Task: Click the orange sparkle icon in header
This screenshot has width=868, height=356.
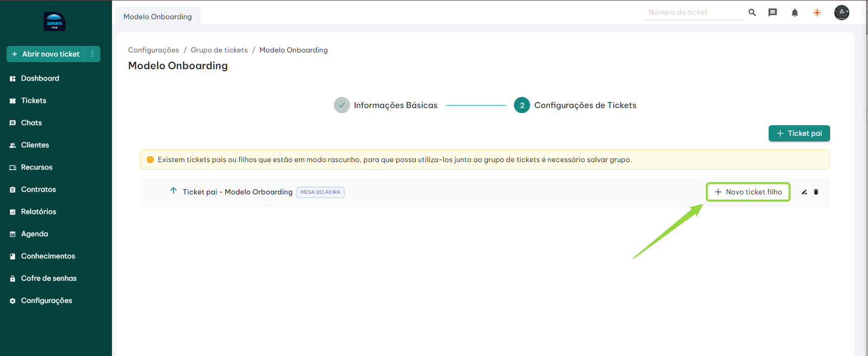Action: tap(817, 13)
